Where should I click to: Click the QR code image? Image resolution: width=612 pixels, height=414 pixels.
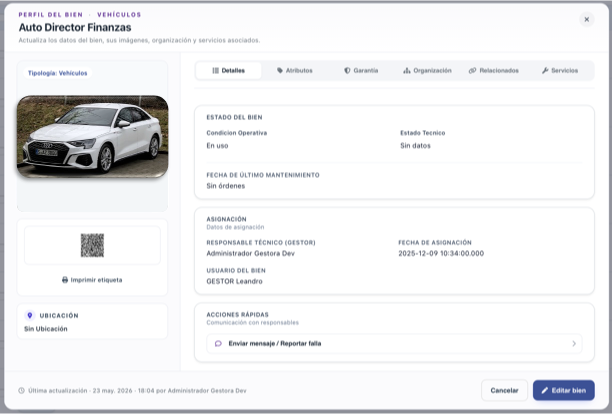92,245
